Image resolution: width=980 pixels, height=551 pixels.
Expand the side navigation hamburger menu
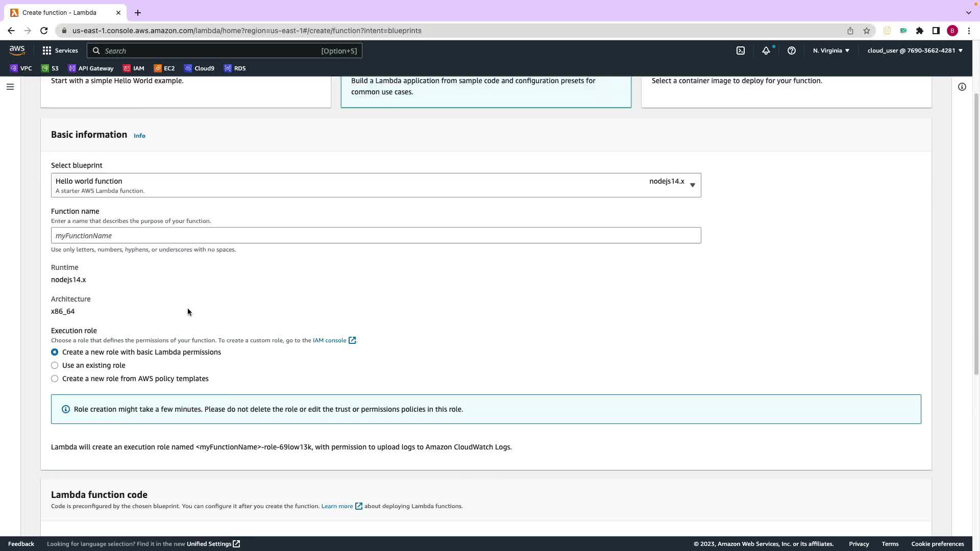point(10,87)
